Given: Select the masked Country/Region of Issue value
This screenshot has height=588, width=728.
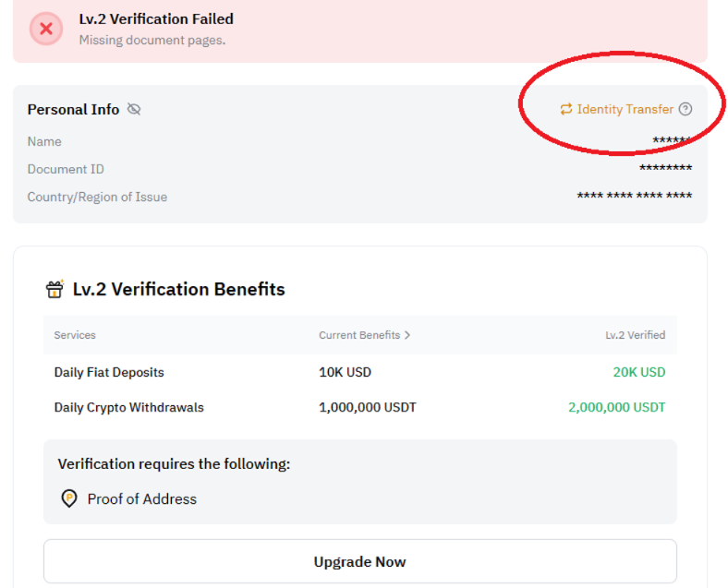Looking at the screenshot, I should click(x=634, y=197).
